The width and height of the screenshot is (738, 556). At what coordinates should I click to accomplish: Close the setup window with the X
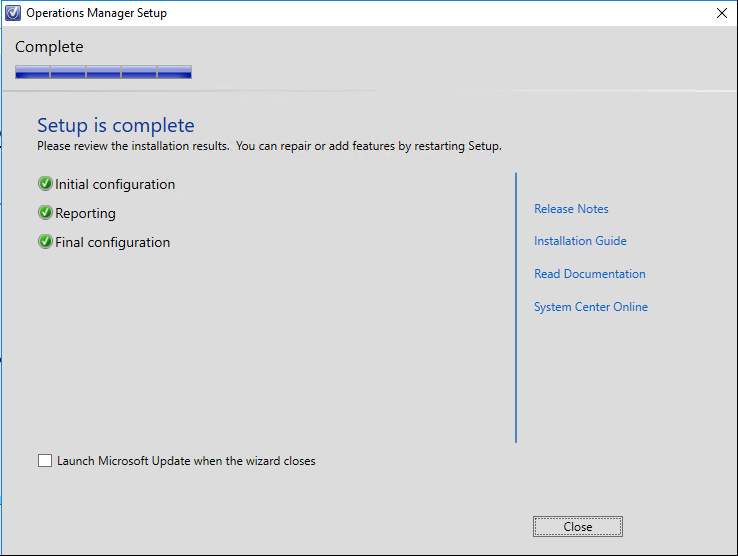722,13
